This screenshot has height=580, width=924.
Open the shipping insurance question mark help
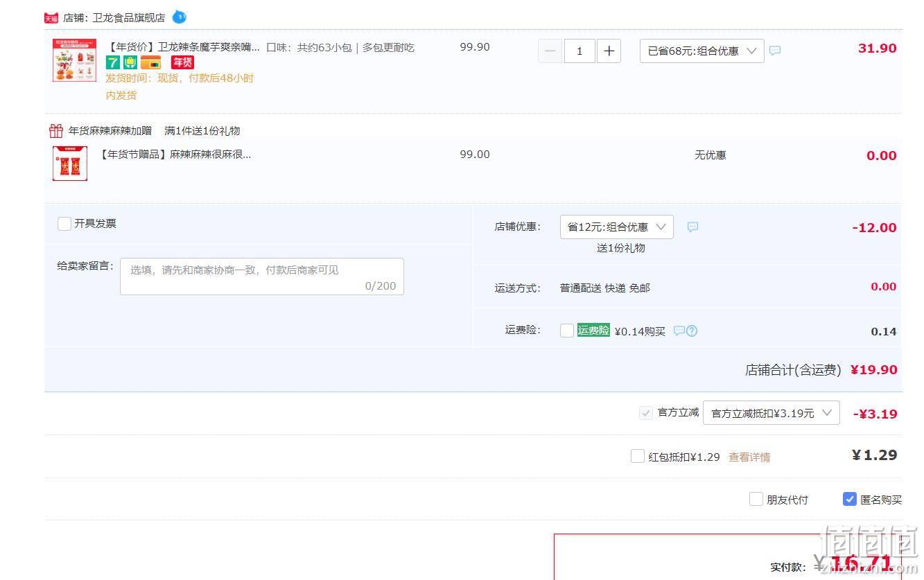(691, 331)
